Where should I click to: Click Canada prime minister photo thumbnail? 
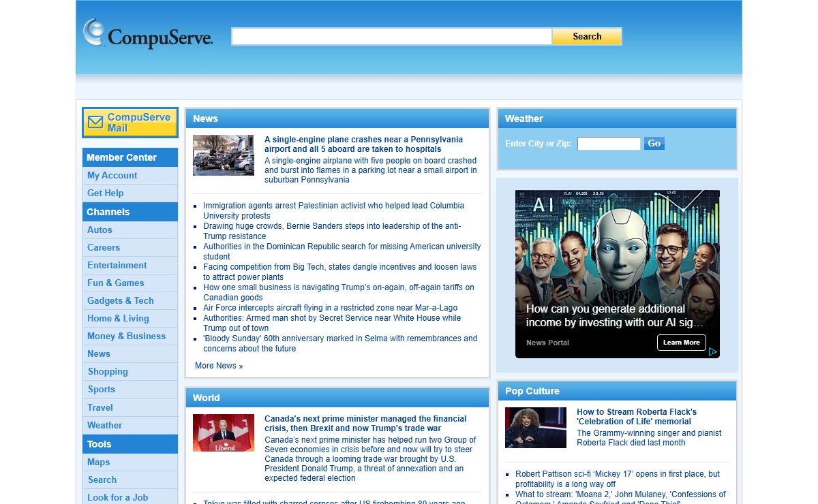pos(224,433)
